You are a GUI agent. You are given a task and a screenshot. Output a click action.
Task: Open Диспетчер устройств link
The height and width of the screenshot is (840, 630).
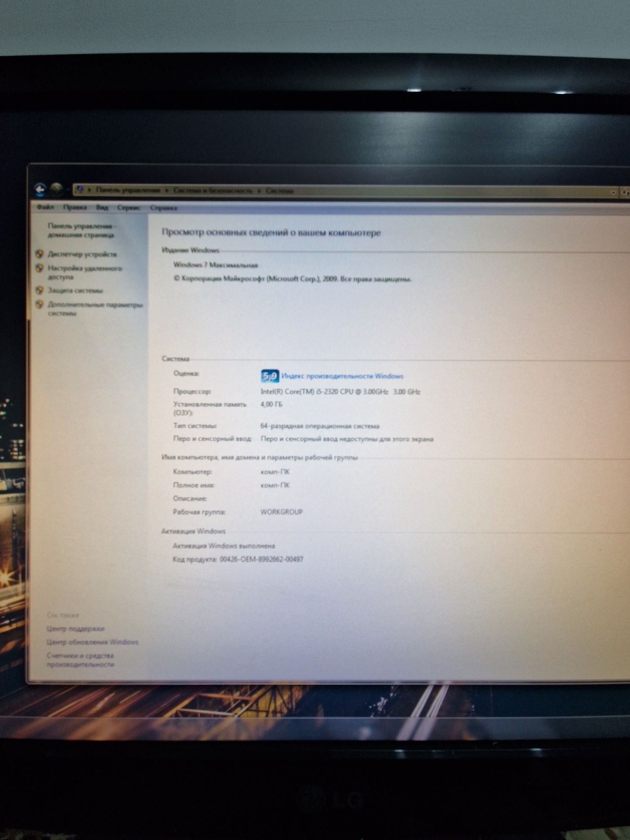82,254
